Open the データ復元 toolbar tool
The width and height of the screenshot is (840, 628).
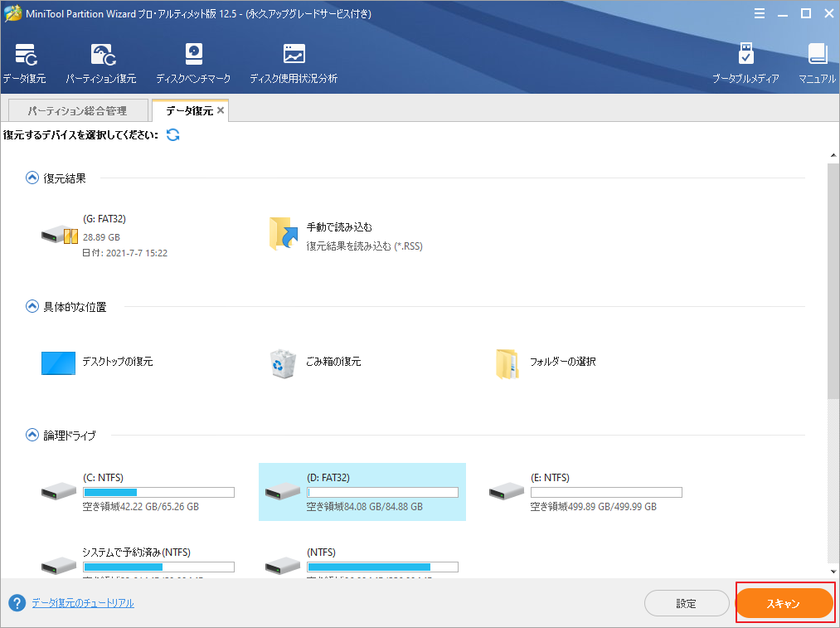(x=25, y=63)
